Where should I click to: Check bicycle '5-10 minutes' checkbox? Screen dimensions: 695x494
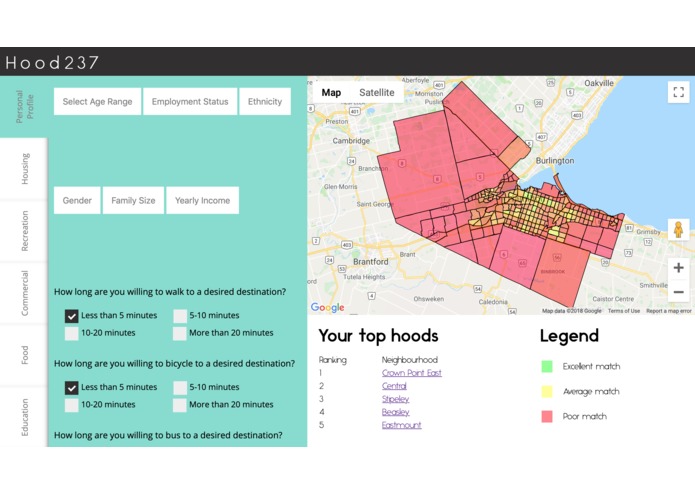[x=180, y=387]
